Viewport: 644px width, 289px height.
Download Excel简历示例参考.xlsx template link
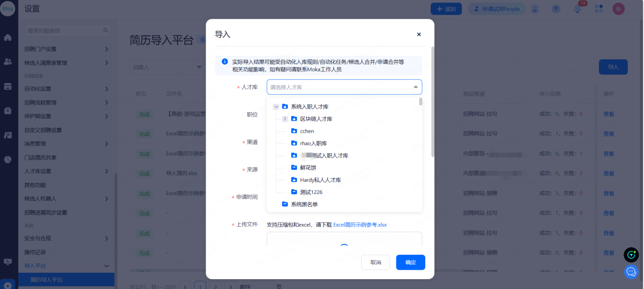(360, 225)
